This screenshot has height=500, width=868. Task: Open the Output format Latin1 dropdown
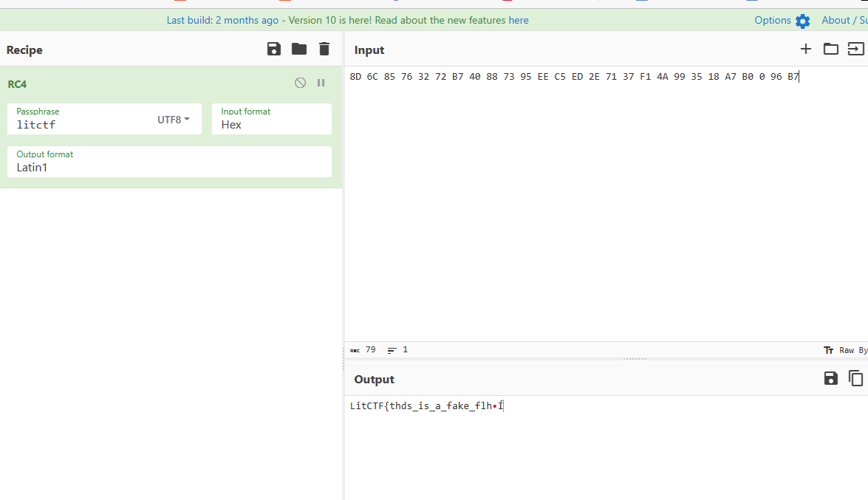click(x=169, y=162)
